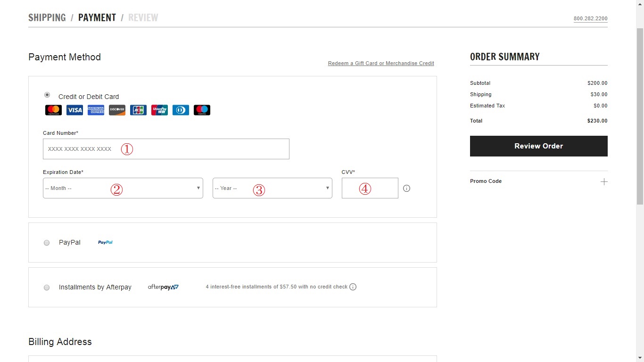This screenshot has width=644, height=362.
Task: Click the JCB card icon
Action: coord(138,110)
